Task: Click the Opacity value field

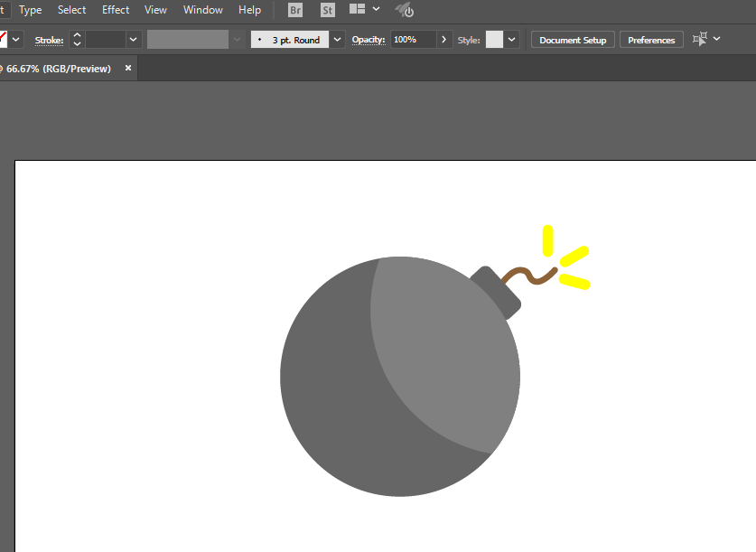Action: tap(413, 40)
